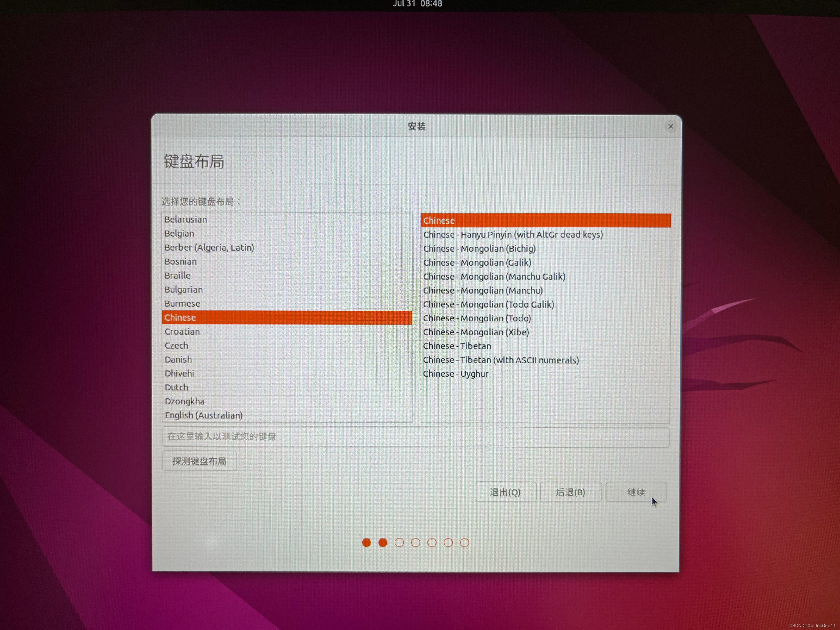Select Chinese - Mongolian (Xibe) variant

476,332
